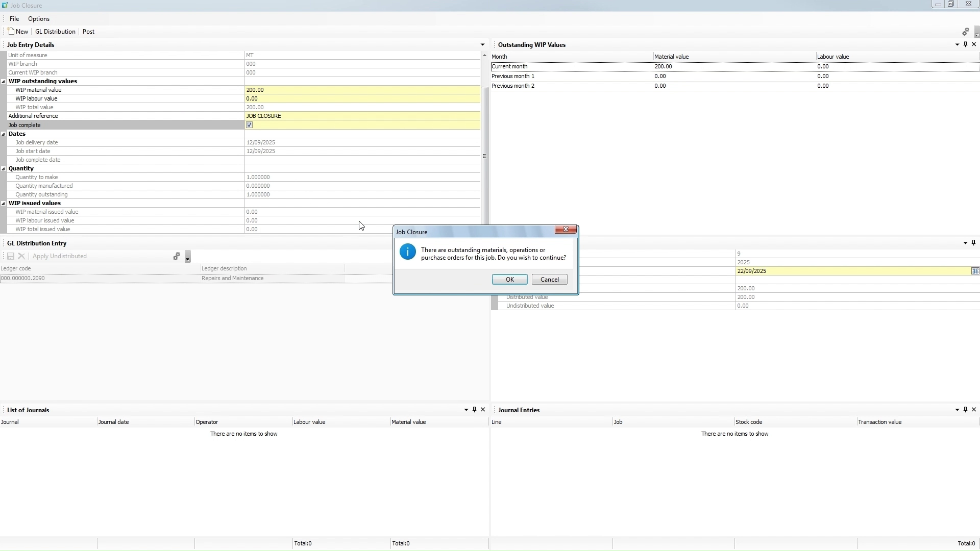Click Cancel in the Job Closure dialog
Image resolution: width=980 pixels, height=551 pixels.
tap(549, 279)
